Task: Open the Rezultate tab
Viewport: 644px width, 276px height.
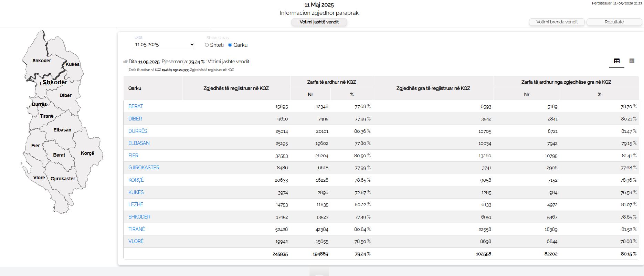Action: [x=614, y=22]
